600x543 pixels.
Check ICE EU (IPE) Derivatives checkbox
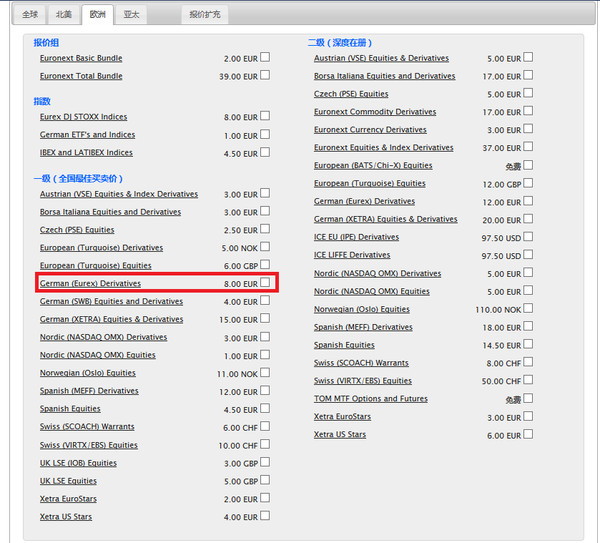point(528,236)
